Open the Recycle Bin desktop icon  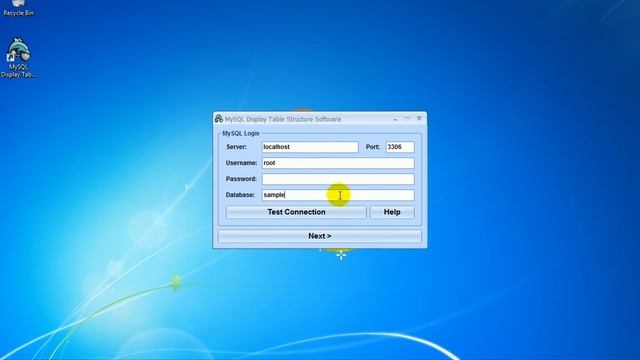[x=18, y=8]
